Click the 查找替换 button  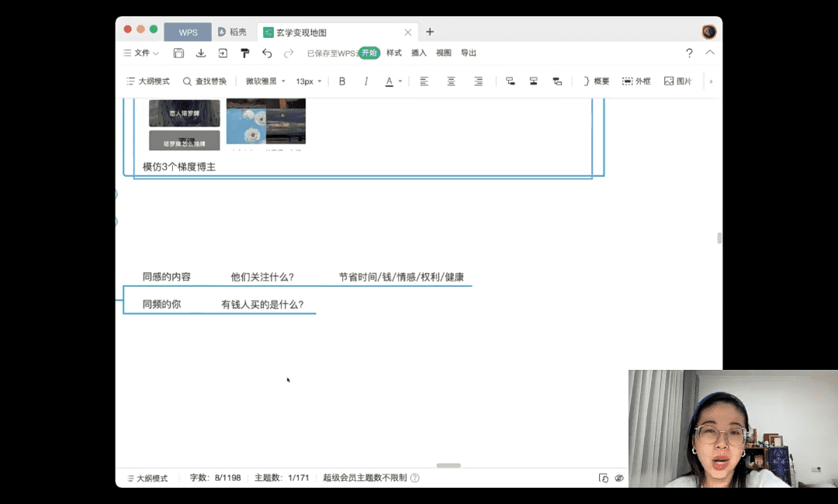tap(205, 81)
